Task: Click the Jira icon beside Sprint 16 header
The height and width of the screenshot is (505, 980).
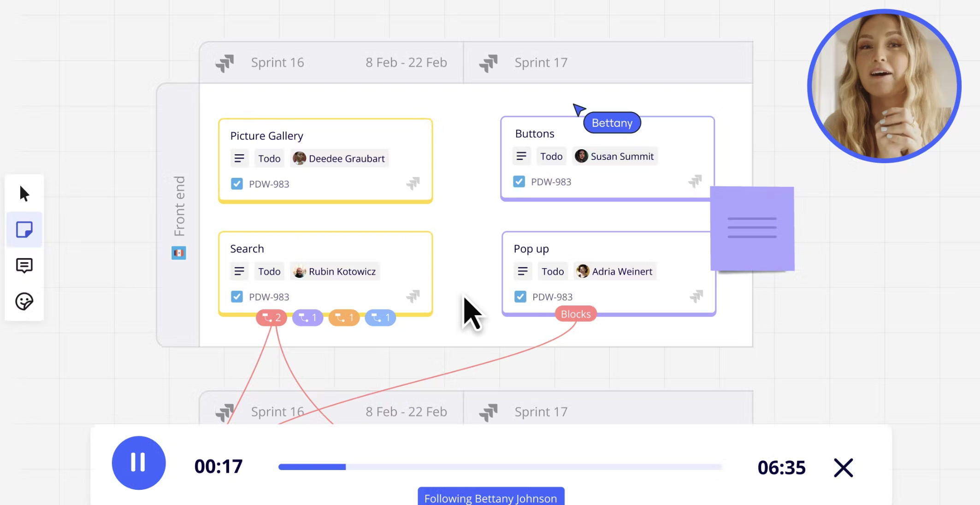Action: [x=225, y=63]
